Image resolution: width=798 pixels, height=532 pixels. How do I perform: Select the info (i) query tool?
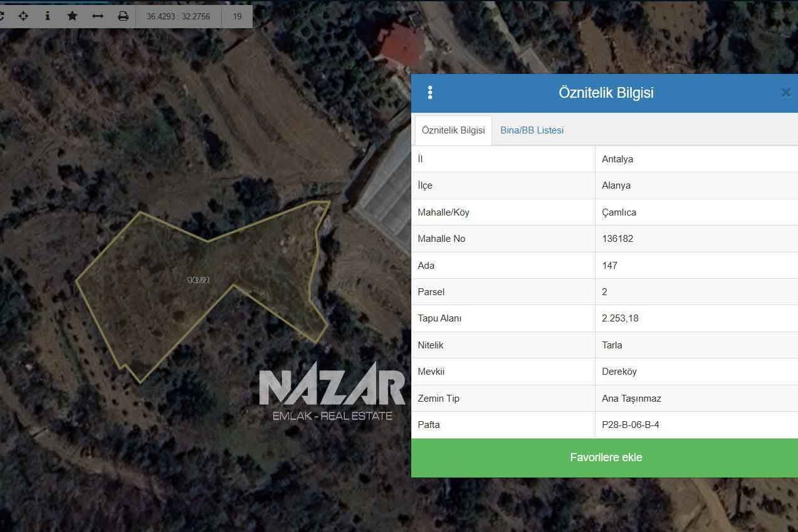tap(48, 16)
